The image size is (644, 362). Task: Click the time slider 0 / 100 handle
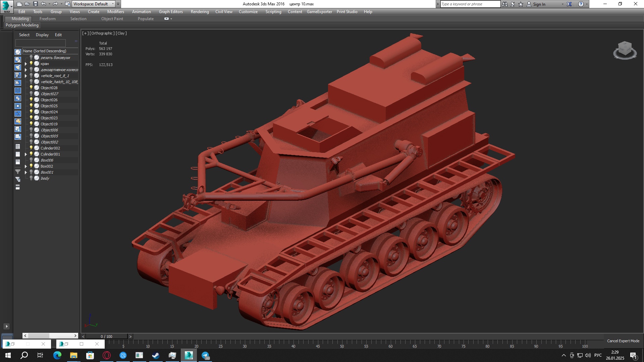click(107, 336)
